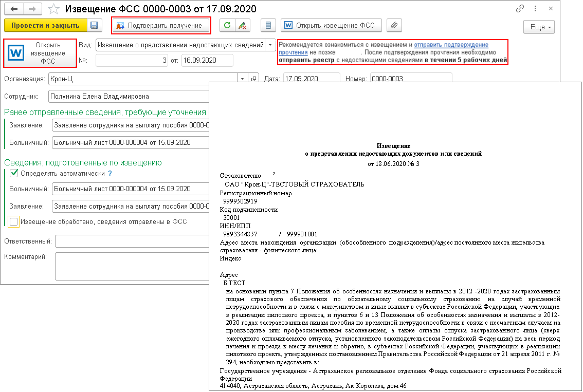Click the от date field 16.09.2020
The height and width of the screenshot is (392, 583).
207,60
